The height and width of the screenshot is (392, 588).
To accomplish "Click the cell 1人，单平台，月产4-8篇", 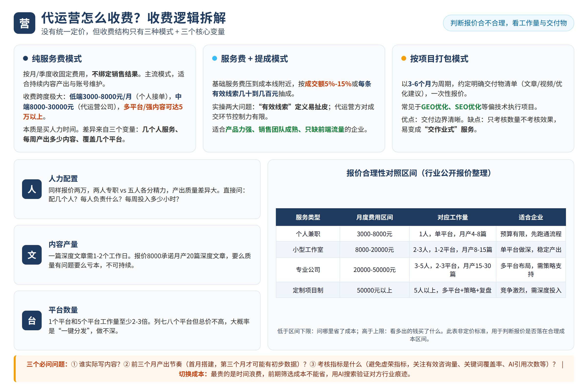I will point(453,234).
